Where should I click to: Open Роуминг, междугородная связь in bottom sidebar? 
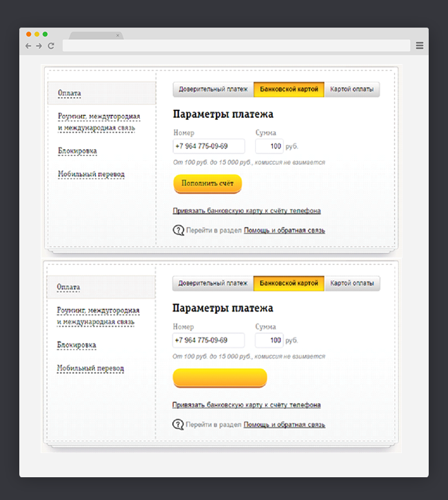[98, 316]
